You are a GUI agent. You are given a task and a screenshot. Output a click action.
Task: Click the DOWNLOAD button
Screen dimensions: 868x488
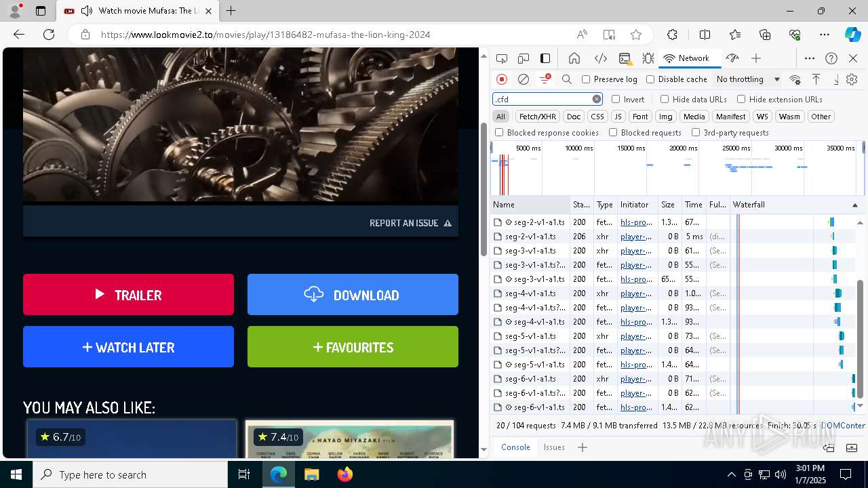[x=353, y=295]
